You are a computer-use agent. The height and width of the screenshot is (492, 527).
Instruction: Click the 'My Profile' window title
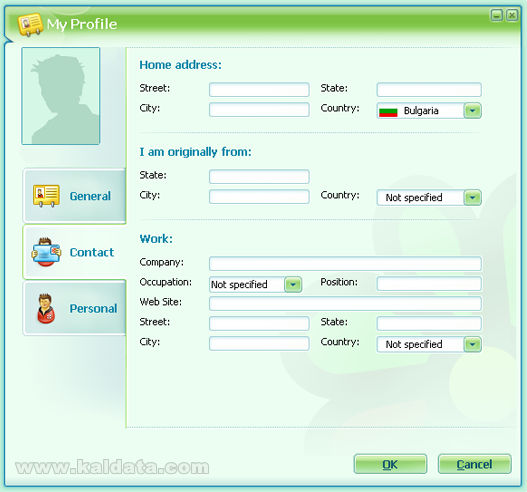pyautogui.click(x=82, y=25)
